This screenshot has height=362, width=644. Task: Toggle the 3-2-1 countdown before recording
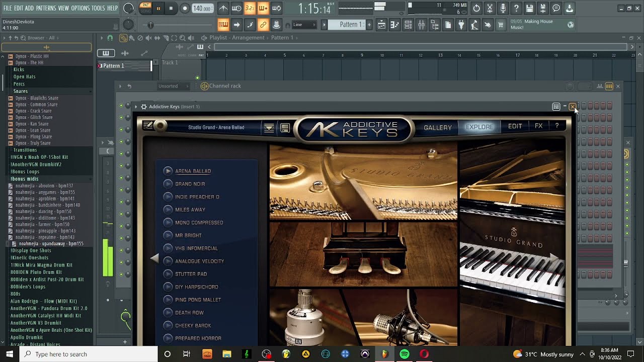250,9
